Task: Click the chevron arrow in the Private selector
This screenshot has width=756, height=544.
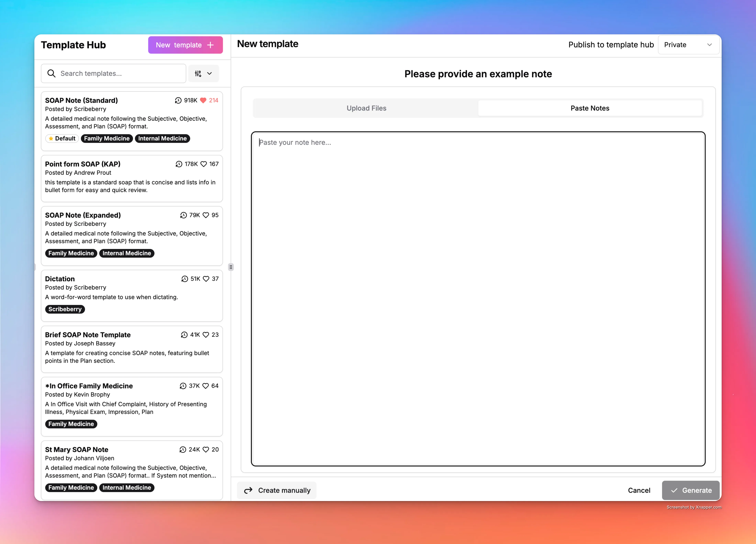Action: 709,45
